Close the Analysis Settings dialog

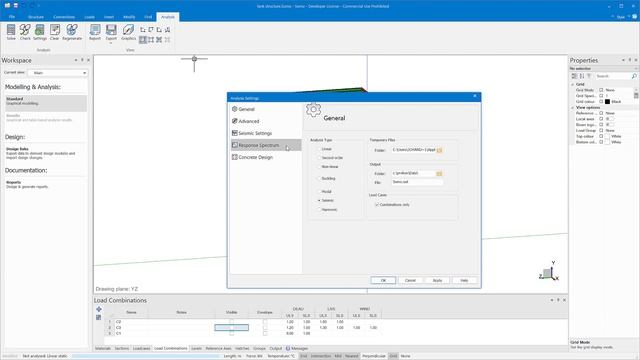tap(474, 96)
